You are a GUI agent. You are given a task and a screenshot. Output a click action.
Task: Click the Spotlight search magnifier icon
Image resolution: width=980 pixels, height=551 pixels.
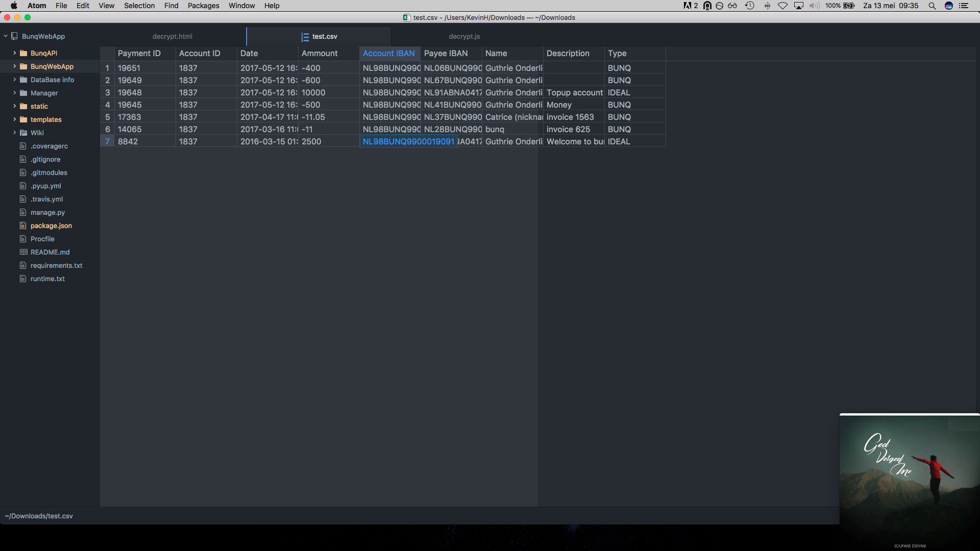(x=932, y=6)
